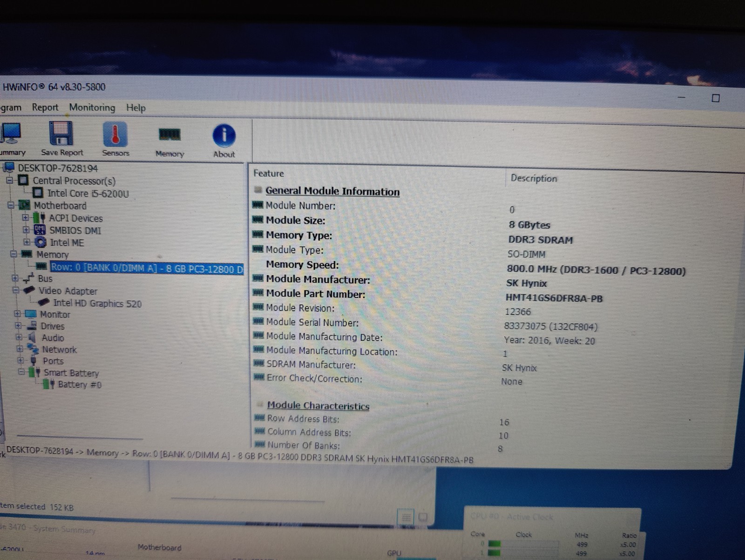Open the Save Report toolbar icon
Screen dimensions: 745x560
(61, 134)
